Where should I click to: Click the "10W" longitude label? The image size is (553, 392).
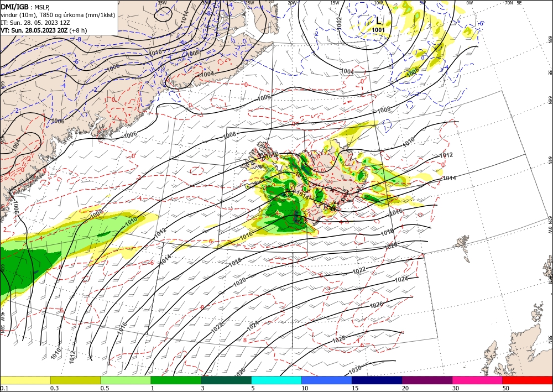click(378, 3)
